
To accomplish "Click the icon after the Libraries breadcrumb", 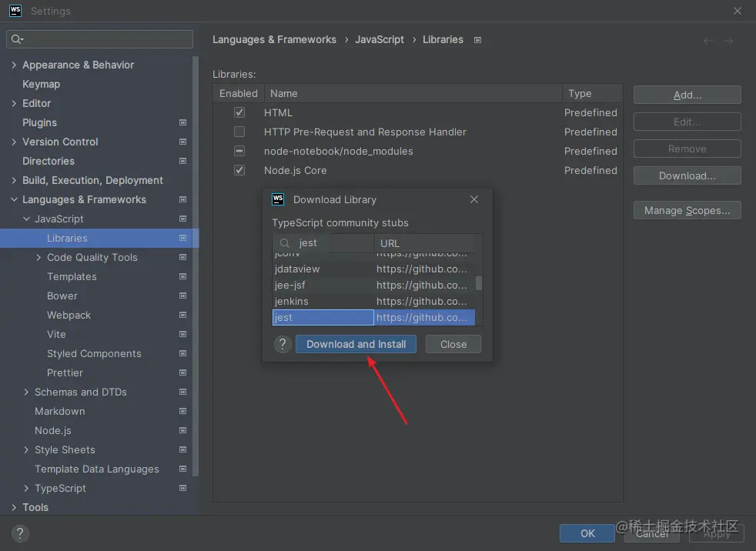I will point(477,40).
